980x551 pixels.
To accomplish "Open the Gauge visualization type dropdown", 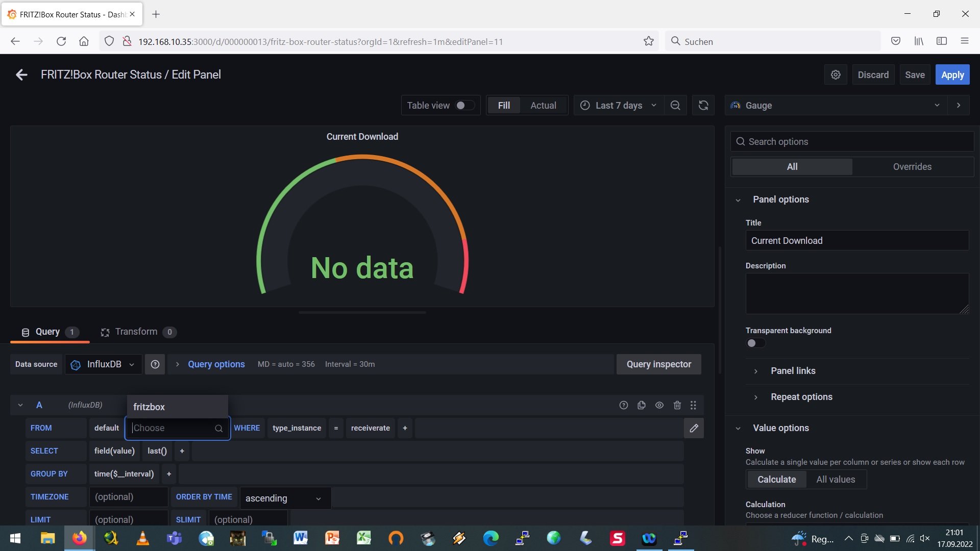I will (837, 106).
